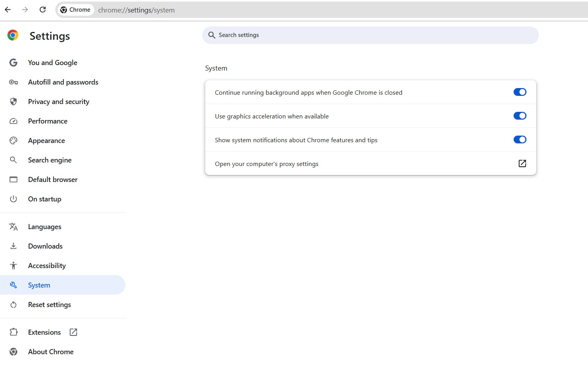The height and width of the screenshot is (369, 588).
Task: Open About Chrome page
Action: [x=51, y=352]
